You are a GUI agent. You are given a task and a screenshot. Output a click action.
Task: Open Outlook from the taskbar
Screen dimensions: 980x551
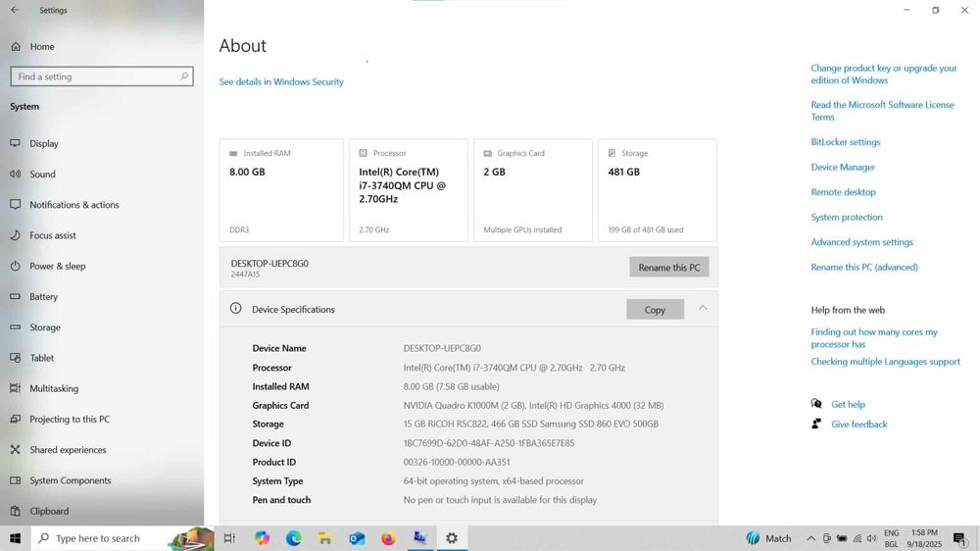(357, 538)
